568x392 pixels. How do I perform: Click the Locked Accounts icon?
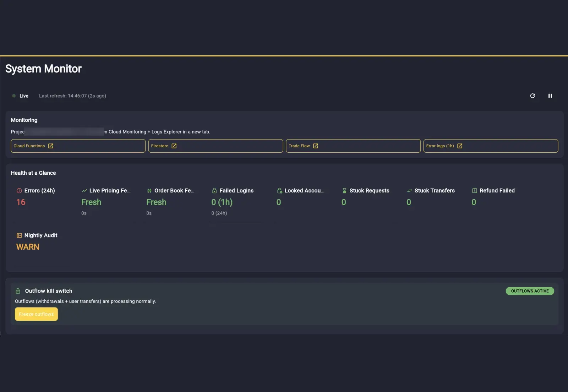279,191
